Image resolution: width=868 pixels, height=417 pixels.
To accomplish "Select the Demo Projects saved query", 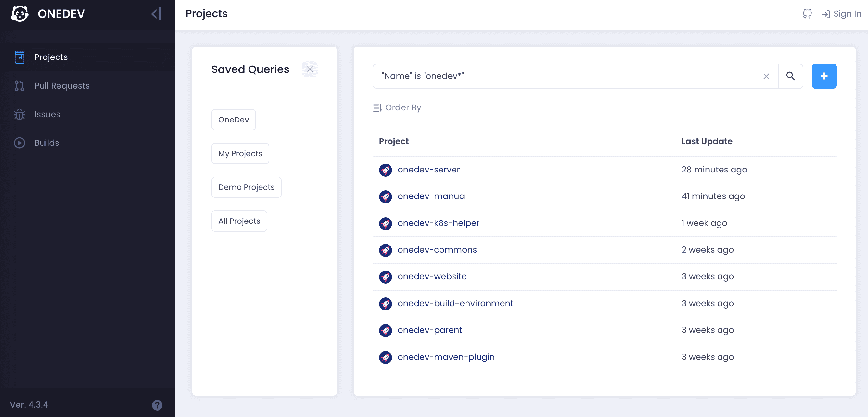I will tap(246, 187).
